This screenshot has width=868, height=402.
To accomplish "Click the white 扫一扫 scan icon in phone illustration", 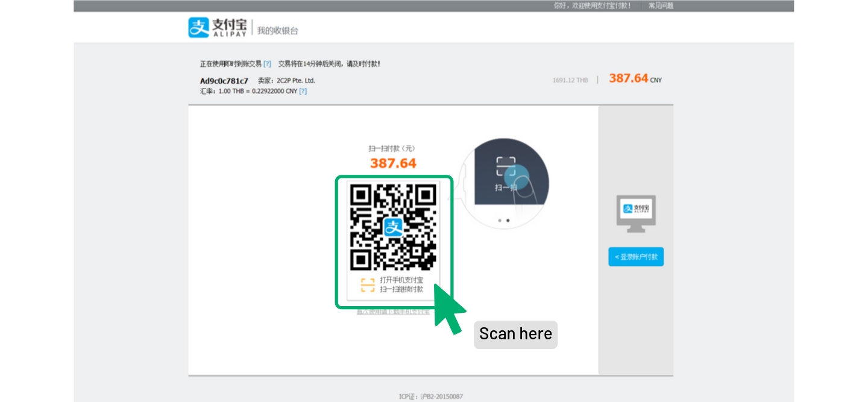I will pyautogui.click(x=506, y=166).
